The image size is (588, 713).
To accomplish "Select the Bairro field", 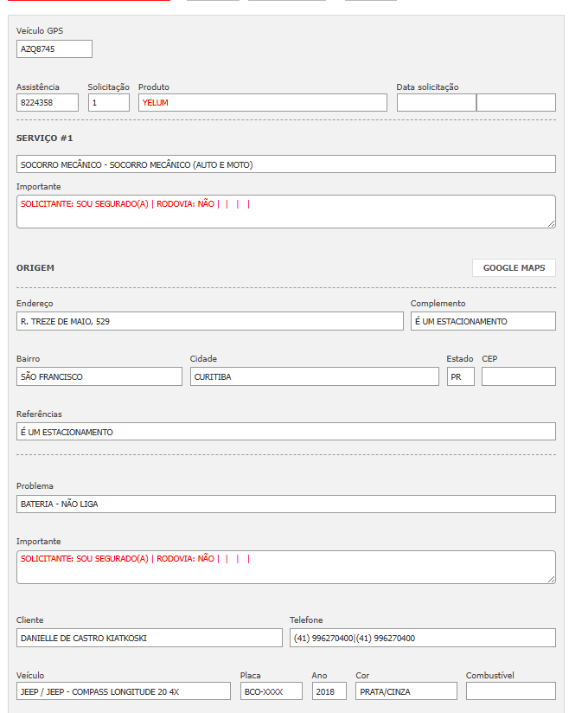I will click(x=99, y=376).
